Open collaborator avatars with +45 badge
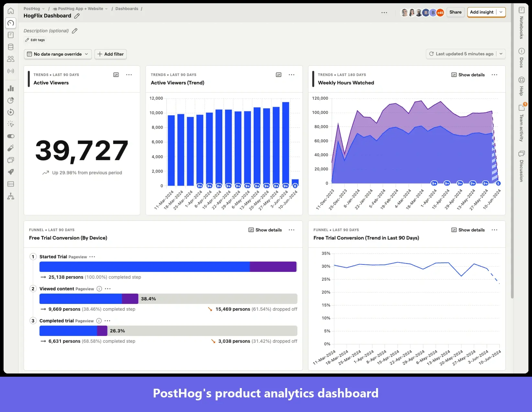 422,13
